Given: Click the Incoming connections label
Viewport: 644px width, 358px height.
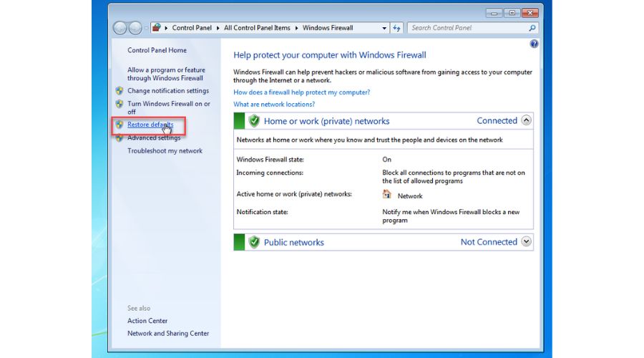Looking at the screenshot, I should [x=270, y=173].
